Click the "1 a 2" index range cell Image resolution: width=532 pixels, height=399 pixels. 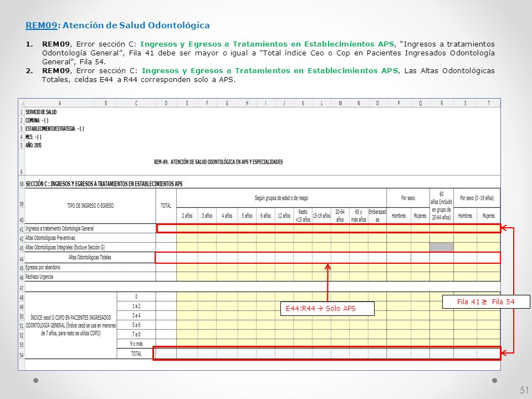coord(136,306)
